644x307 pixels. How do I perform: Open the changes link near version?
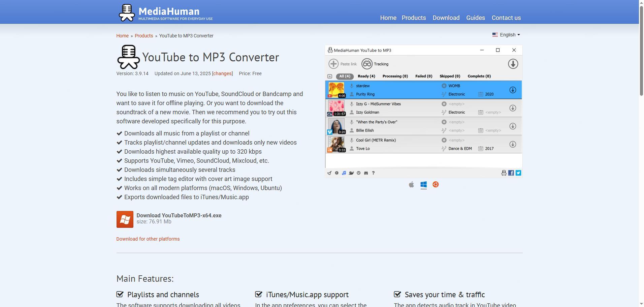pyautogui.click(x=222, y=73)
